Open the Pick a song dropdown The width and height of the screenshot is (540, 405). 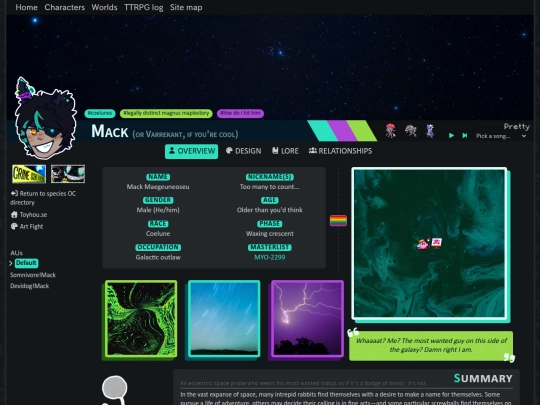click(x=501, y=136)
